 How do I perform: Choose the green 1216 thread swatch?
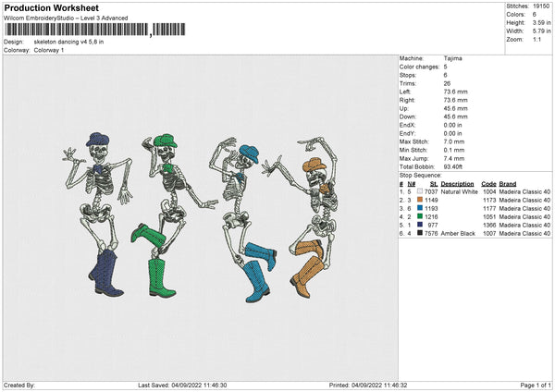[420, 216]
